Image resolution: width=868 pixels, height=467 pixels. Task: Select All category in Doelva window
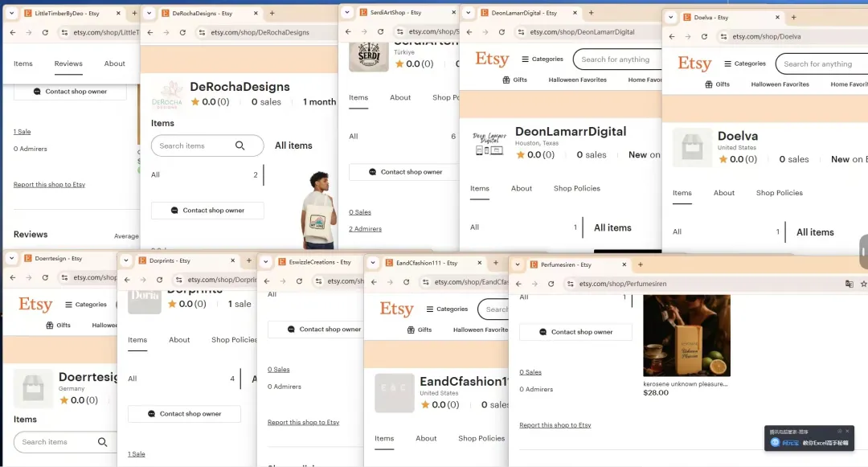pos(677,231)
